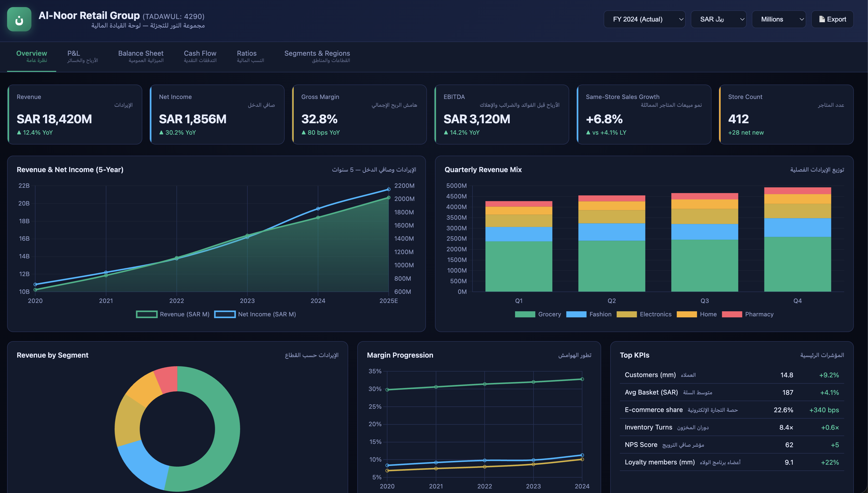
Task: Click the Export document icon
Action: (x=822, y=19)
